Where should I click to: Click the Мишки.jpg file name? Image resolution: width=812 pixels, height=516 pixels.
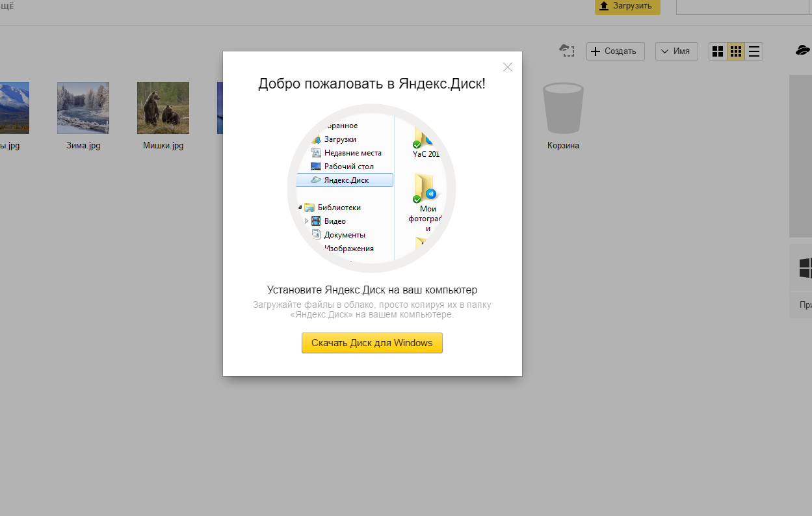(163, 146)
